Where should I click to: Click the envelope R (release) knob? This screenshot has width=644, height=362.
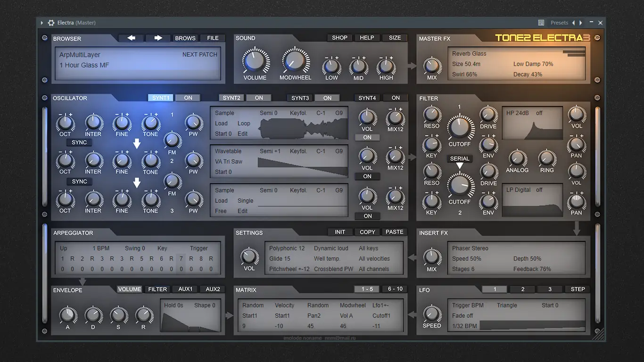(x=144, y=315)
